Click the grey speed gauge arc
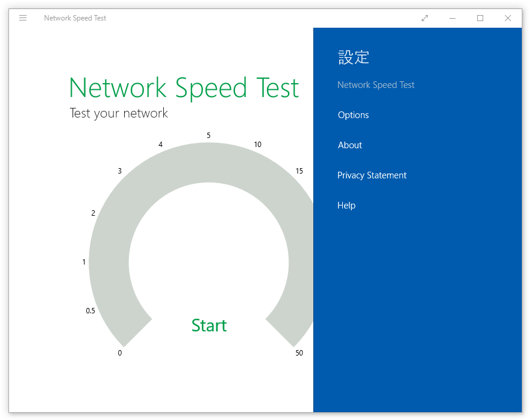The image size is (529, 420). (209, 163)
